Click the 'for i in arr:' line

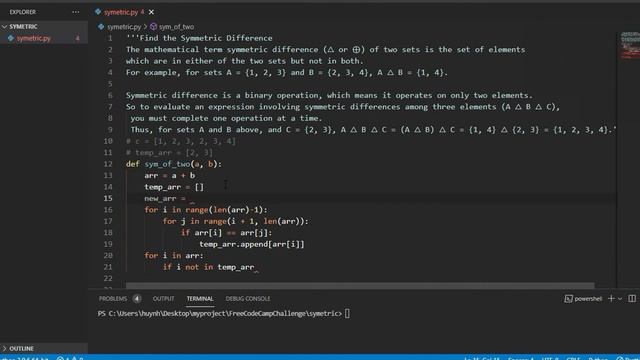[173, 256]
